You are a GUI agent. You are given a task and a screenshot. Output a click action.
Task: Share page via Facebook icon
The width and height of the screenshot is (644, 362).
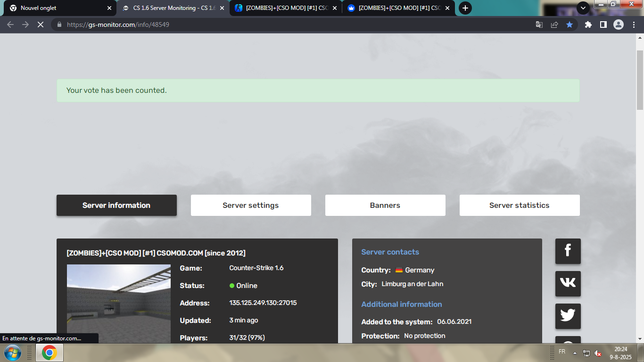[x=568, y=251]
